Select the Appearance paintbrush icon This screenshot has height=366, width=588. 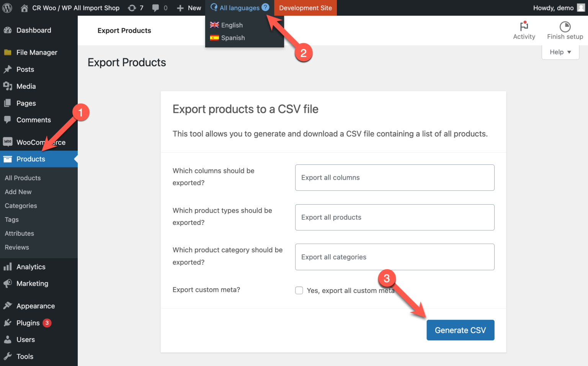[8, 306]
